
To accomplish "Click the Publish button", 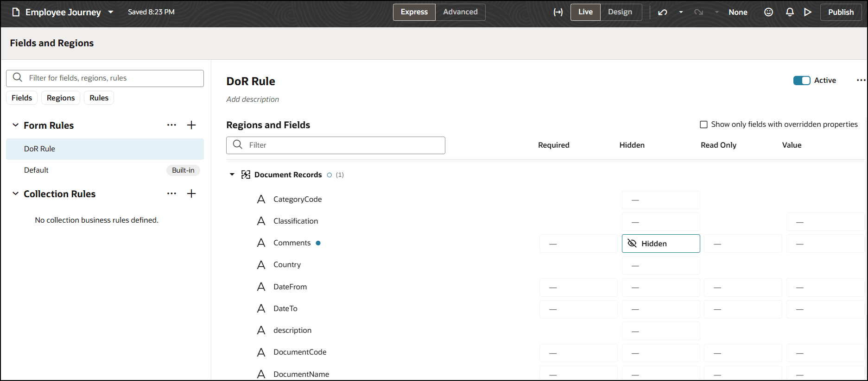I will tap(841, 12).
